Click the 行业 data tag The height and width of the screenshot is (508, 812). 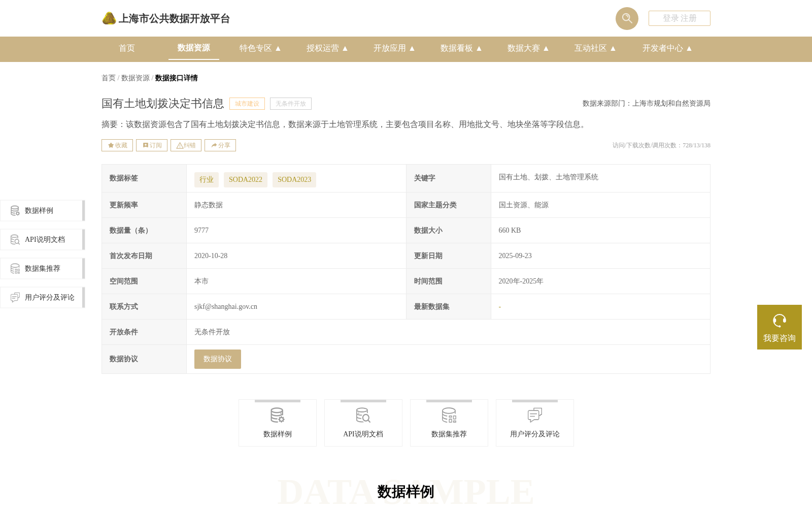pos(207,180)
